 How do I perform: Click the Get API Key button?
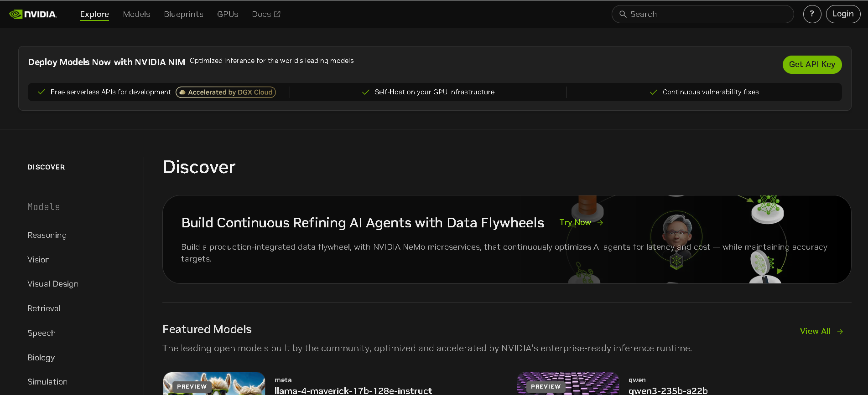pyautogui.click(x=812, y=65)
